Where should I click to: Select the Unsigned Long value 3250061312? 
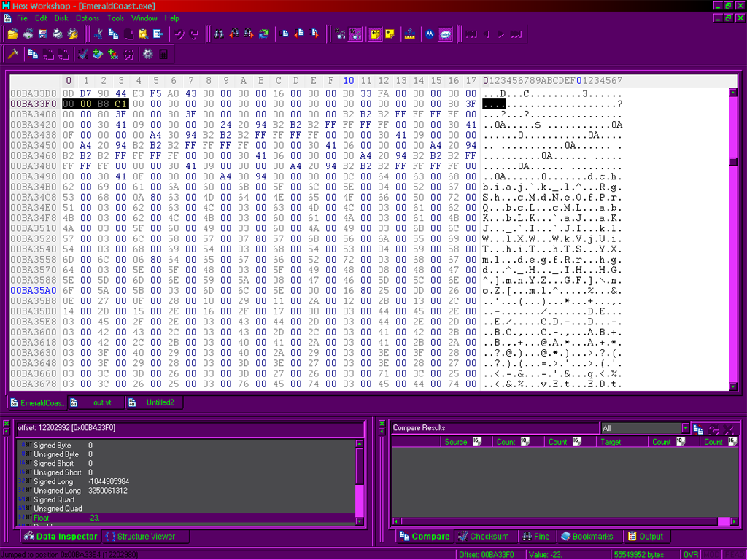coord(108,491)
